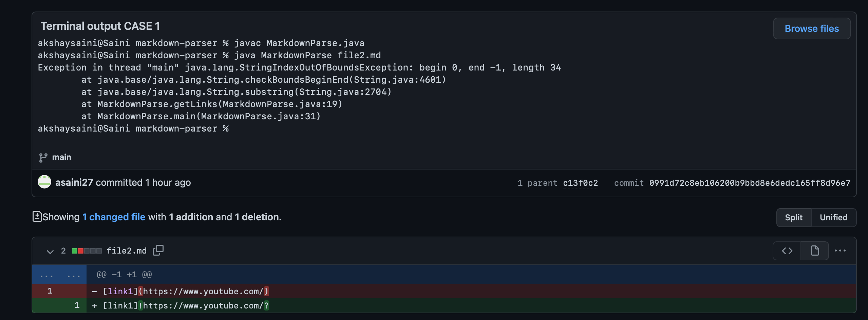This screenshot has height=320, width=868.
Task: Click the branch icon beside main
Action: [43, 157]
